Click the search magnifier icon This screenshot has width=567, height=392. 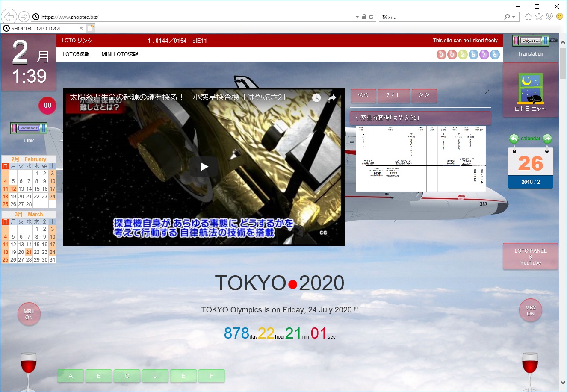pyautogui.click(x=507, y=17)
